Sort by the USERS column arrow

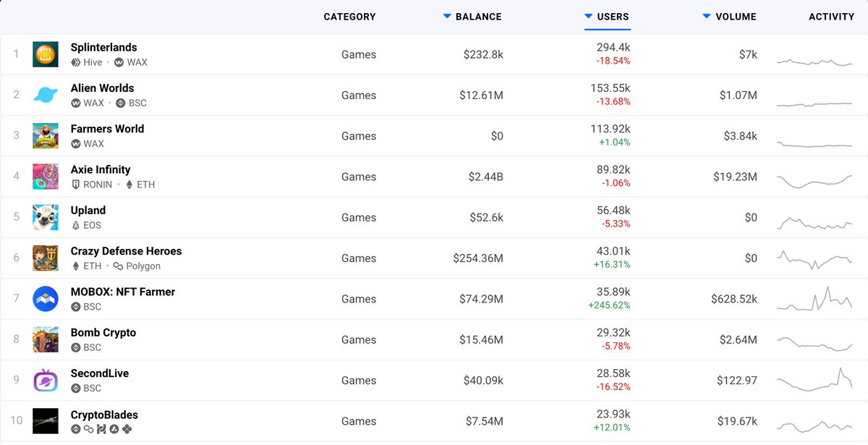coord(589,16)
